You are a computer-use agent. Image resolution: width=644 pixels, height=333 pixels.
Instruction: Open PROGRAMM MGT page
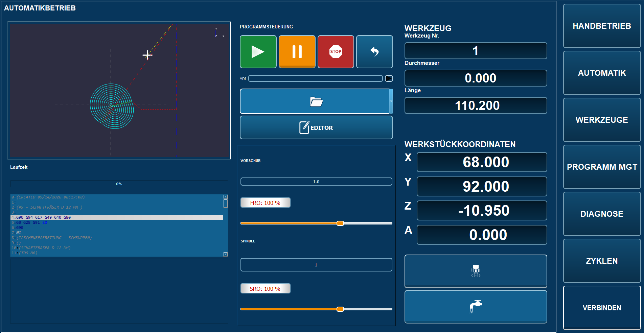click(602, 167)
